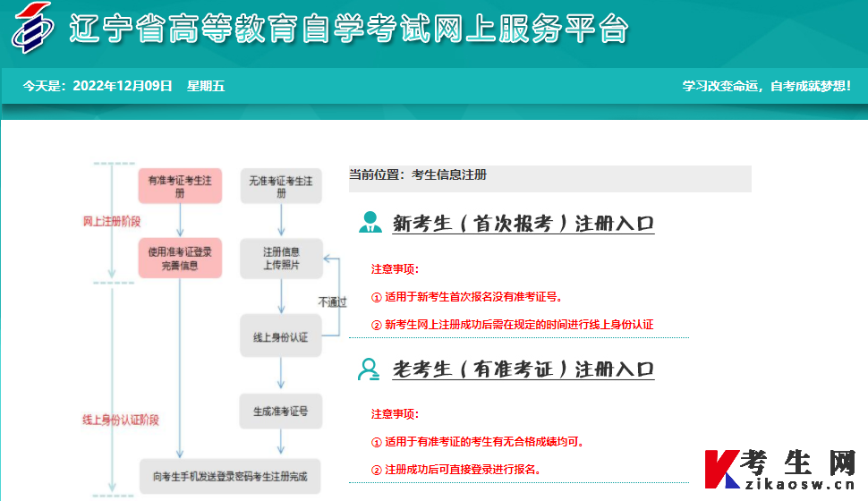Click the 注册信息上传照片 flowchart box
Viewport: 868px width, 501px height.
(x=281, y=258)
